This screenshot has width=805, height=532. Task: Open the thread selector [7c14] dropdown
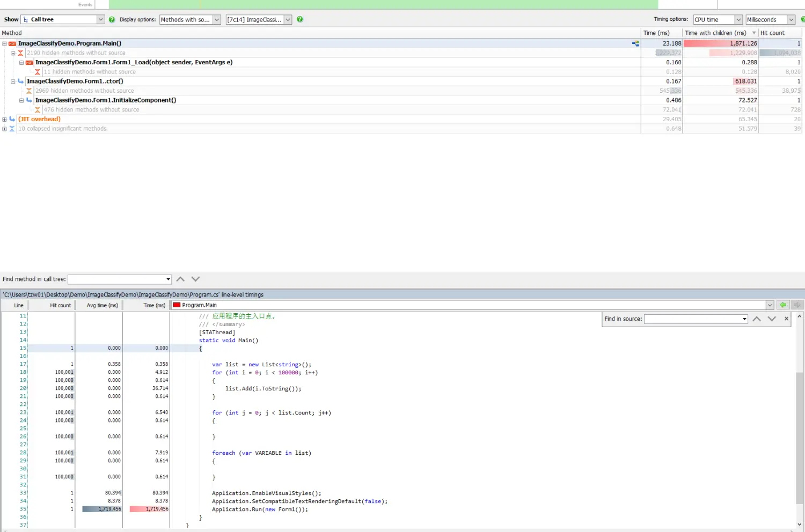click(288, 19)
